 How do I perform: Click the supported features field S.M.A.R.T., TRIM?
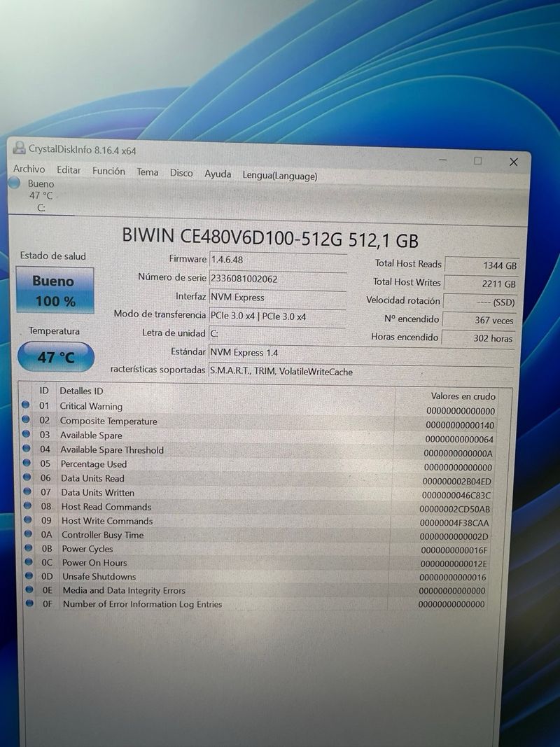tap(360, 371)
